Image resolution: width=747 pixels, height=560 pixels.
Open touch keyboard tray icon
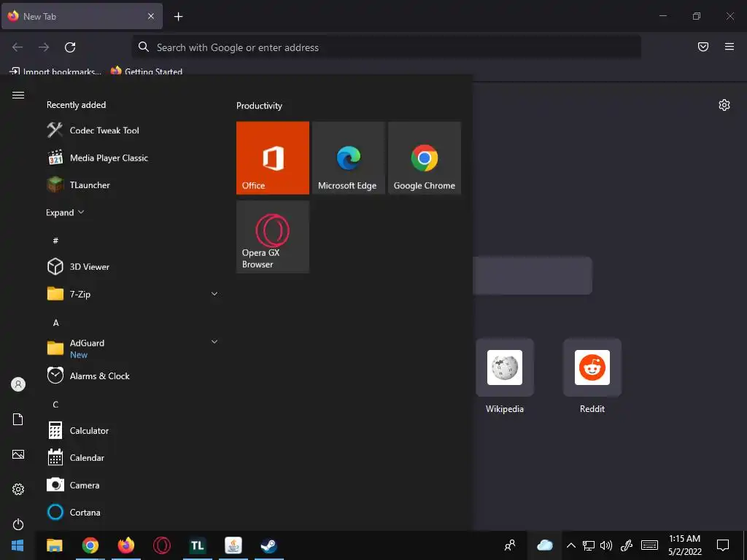[x=649, y=545]
